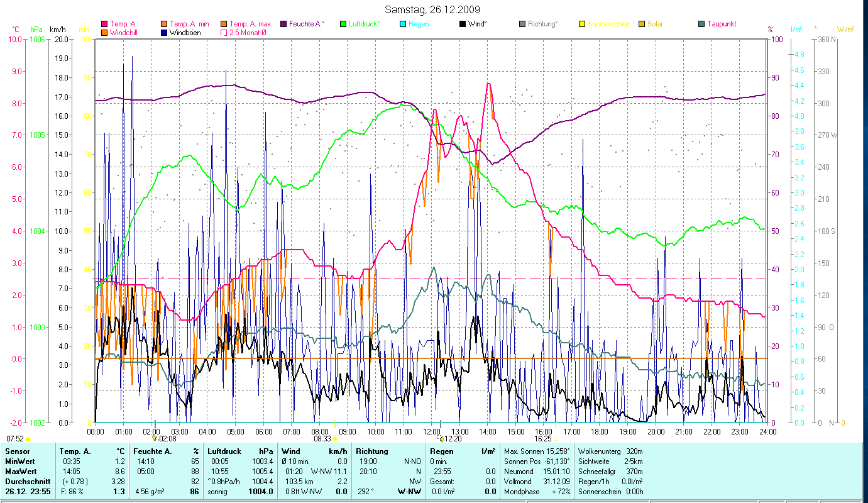This screenshot has height=503, width=868.
Task: Click the sun icon next to 07:52
Action: coord(28,439)
